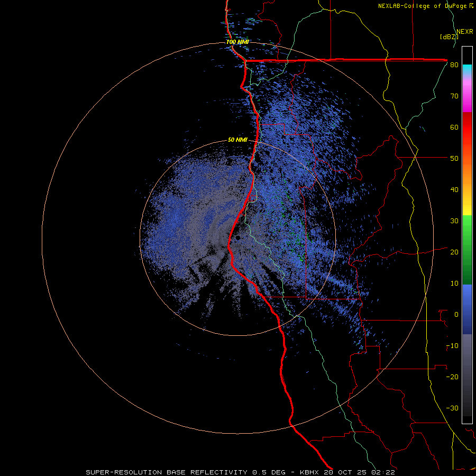Click the -30 value on the dBZ scale
The height and width of the screenshot is (476, 476).
coord(452,408)
